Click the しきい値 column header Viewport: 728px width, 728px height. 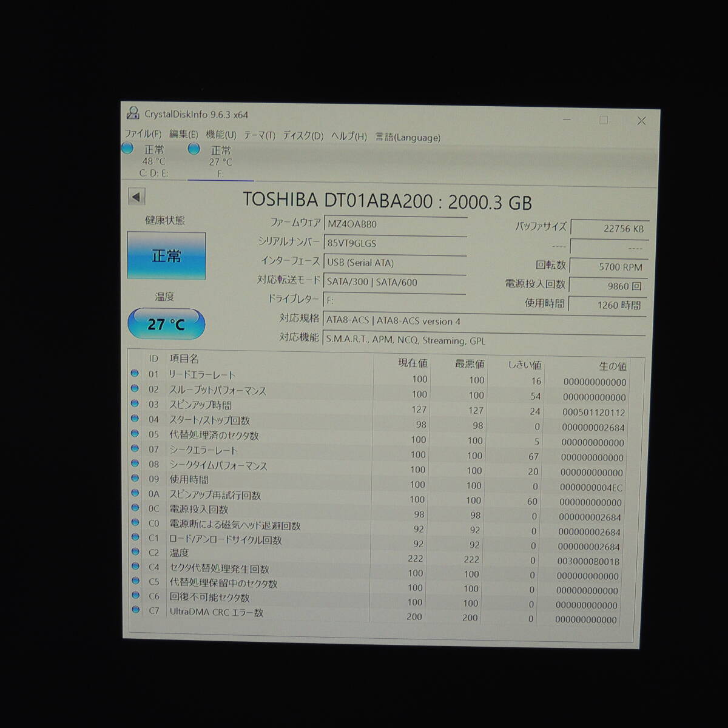(525, 365)
